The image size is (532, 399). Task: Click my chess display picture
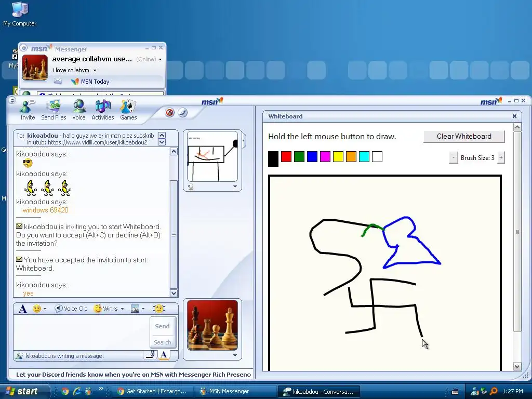click(212, 325)
